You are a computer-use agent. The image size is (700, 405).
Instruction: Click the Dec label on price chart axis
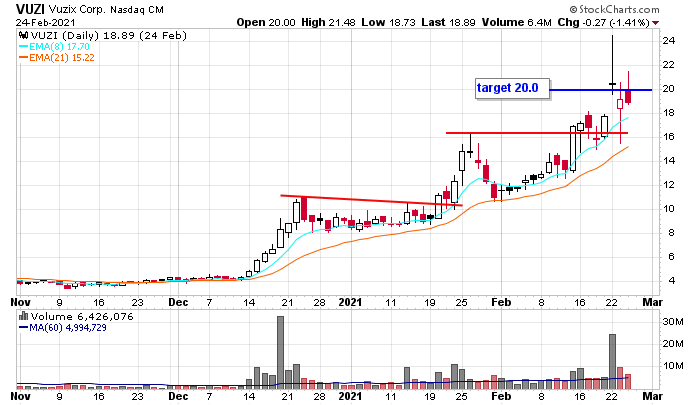tap(178, 302)
